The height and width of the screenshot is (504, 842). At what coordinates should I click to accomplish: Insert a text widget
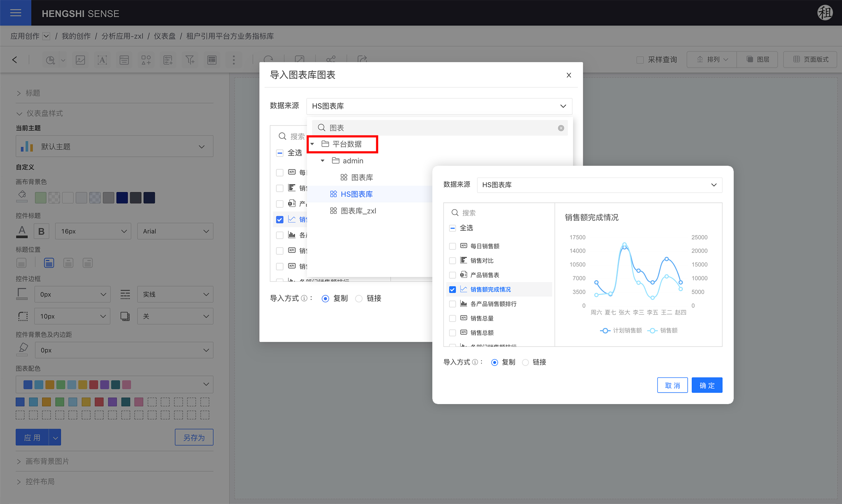click(x=102, y=60)
